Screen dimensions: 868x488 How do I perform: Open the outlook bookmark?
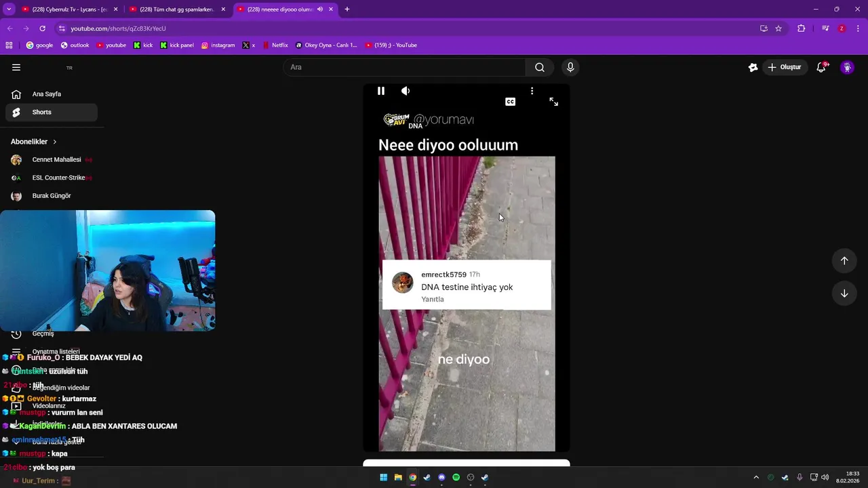[x=75, y=45]
